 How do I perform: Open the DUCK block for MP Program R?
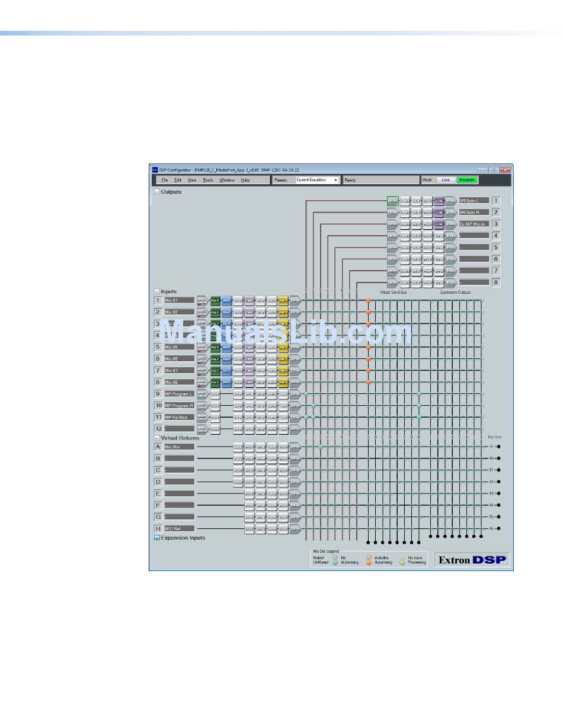click(272, 406)
